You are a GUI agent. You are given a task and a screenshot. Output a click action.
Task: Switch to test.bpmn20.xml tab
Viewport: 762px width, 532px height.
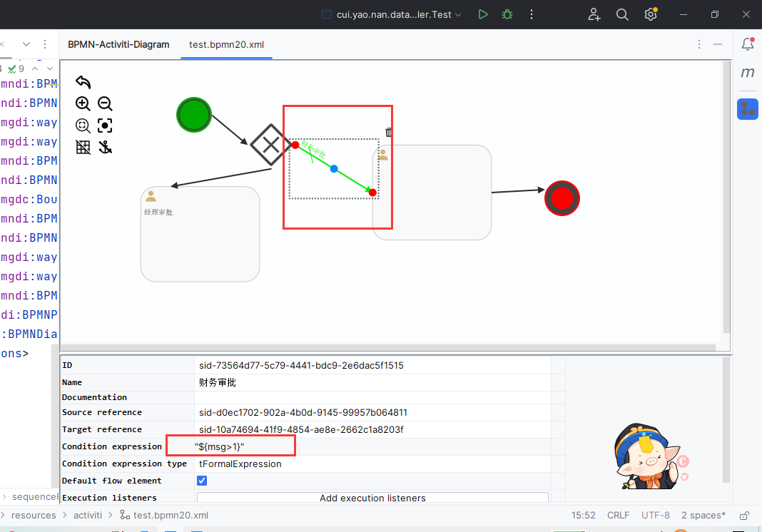226,44
